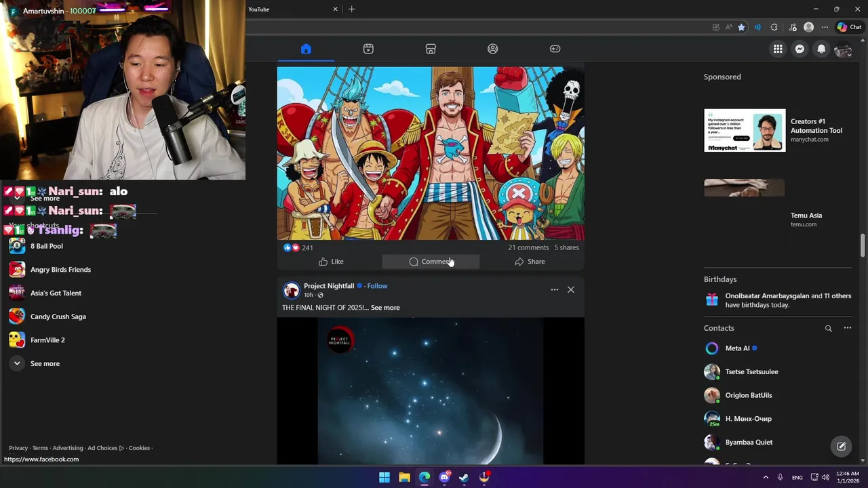Screen dimensions: 868x488
Task: Like the One Piece post
Action: [x=331, y=262]
